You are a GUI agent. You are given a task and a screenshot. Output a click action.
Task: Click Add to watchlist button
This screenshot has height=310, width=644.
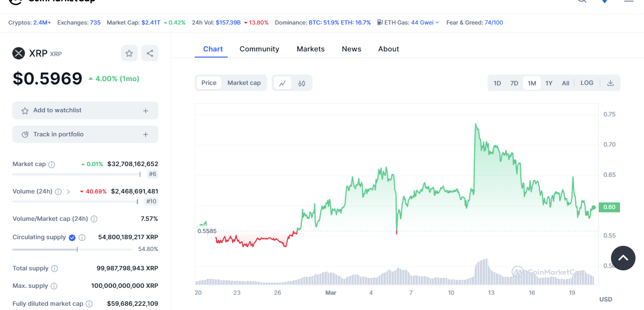(85, 110)
